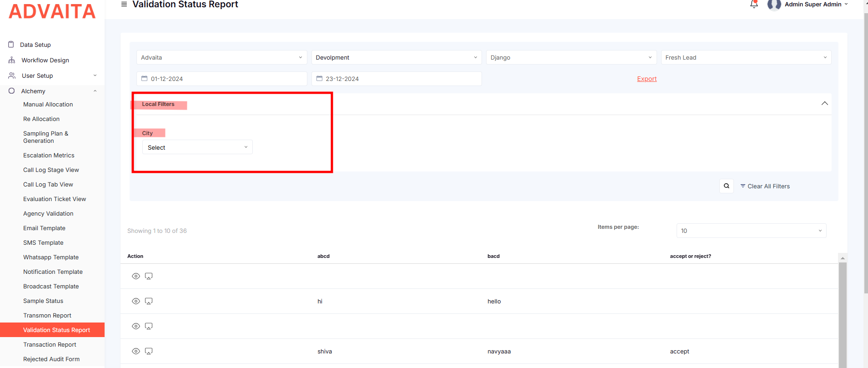Click the search magnifier button
This screenshot has height=368, width=868.
(x=726, y=186)
